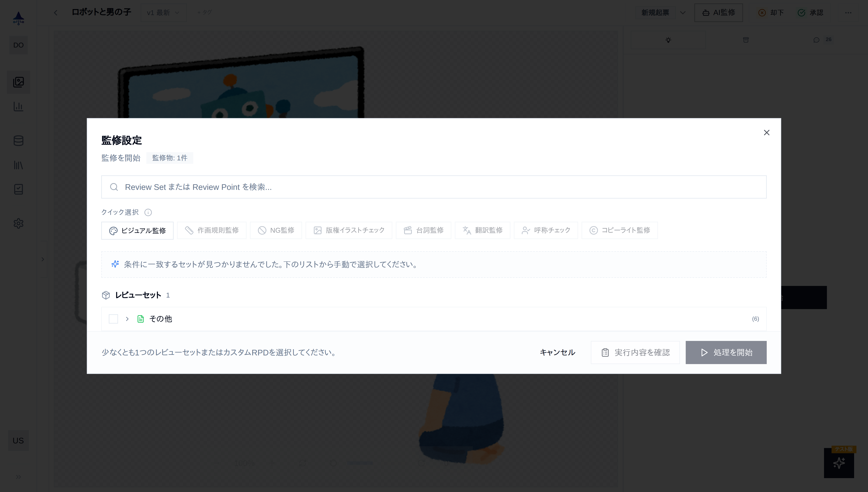Viewport: 868px width, 492px height.
Task: Switch to the lightbulb tab
Action: click(x=668, y=40)
